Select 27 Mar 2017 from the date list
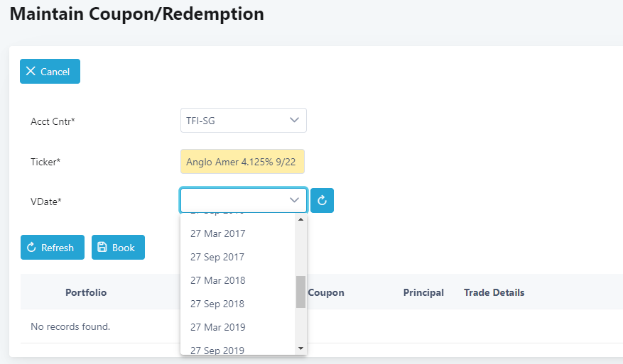Viewport: 623px width, 364px height. [x=217, y=233]
